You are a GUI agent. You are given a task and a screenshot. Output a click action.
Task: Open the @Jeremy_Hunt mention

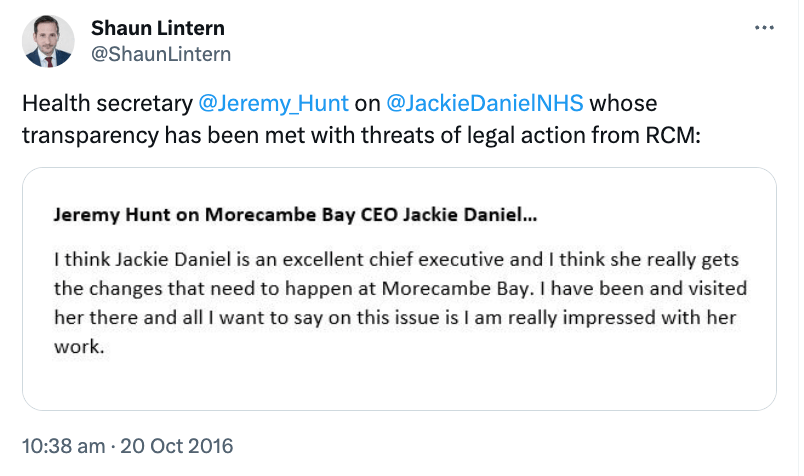(x=272, y=103)
